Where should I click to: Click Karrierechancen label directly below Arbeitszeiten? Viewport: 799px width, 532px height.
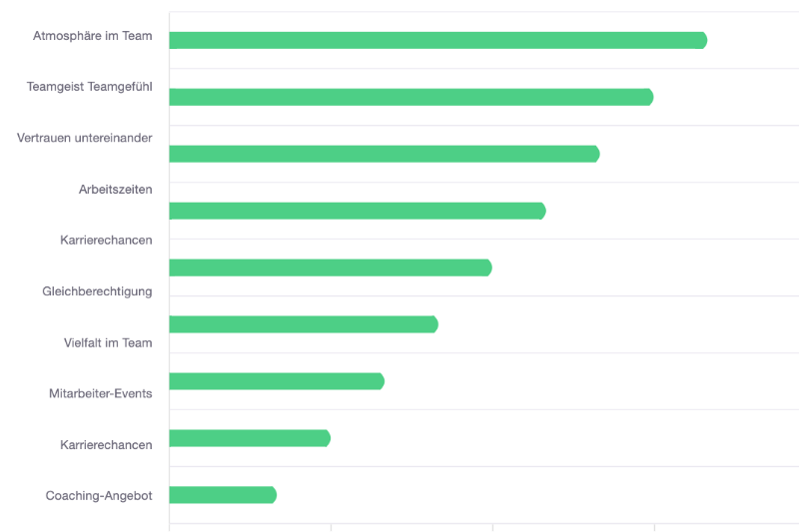[106, 241]
